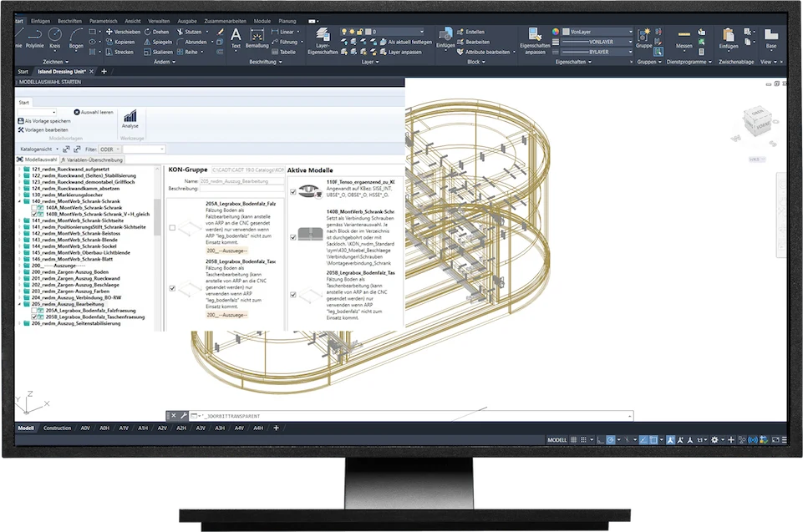Image resolution: width=803 pixels, height=532 pixels.
Task: Expand the Zeichnen panel flyout
Action: 56,62
